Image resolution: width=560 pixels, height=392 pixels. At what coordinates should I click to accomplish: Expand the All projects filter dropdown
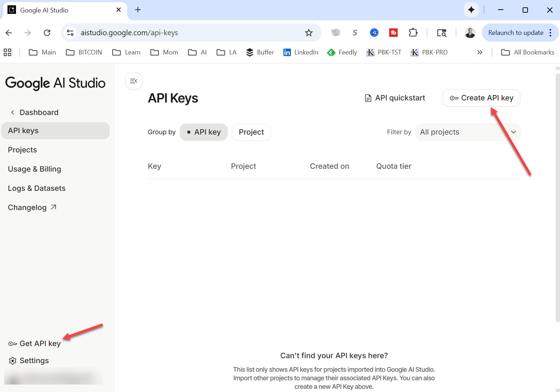click(468, 132)
